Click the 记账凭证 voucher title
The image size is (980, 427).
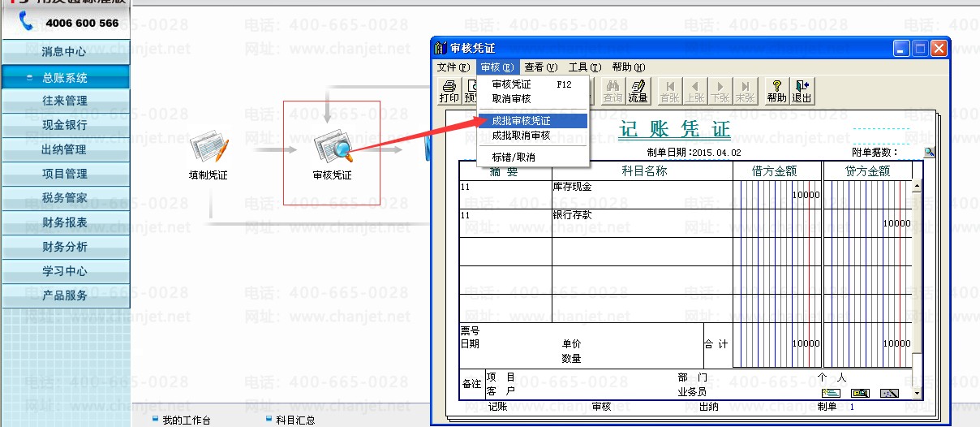click(x=675, y=130)
